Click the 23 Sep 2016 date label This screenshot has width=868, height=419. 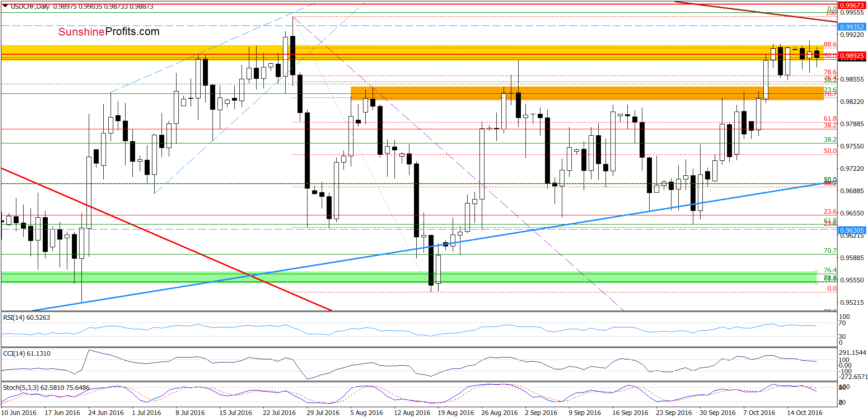click(674, 413)
